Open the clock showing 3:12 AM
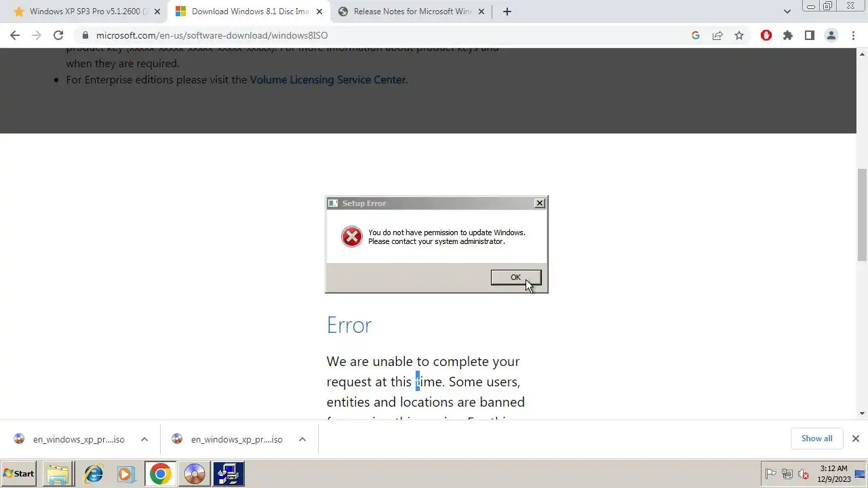The height and width of the screenshot is (488, 868). coord(834,474)
